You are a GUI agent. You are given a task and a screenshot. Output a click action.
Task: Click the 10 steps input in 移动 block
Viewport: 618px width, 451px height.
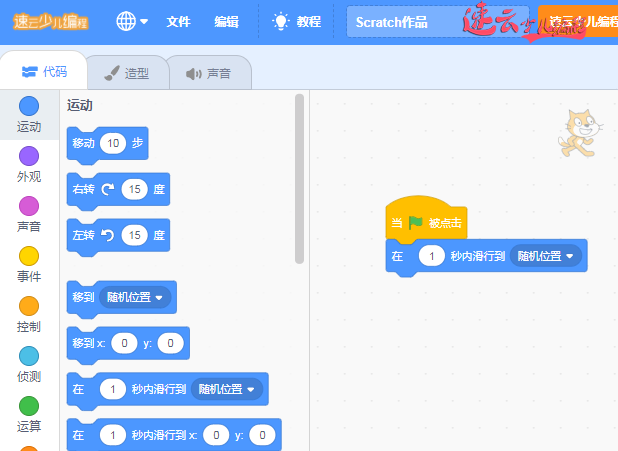pyautogui.click(x=113, y=143)
